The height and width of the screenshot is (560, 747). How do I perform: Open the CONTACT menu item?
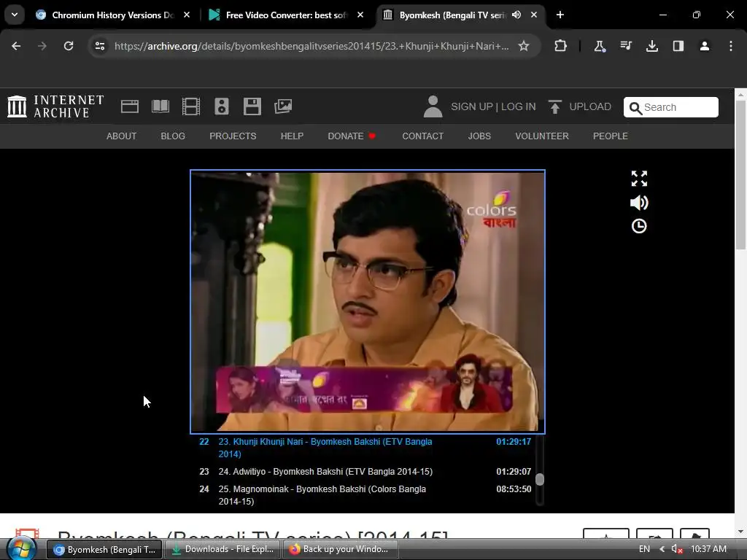(422, 136)
